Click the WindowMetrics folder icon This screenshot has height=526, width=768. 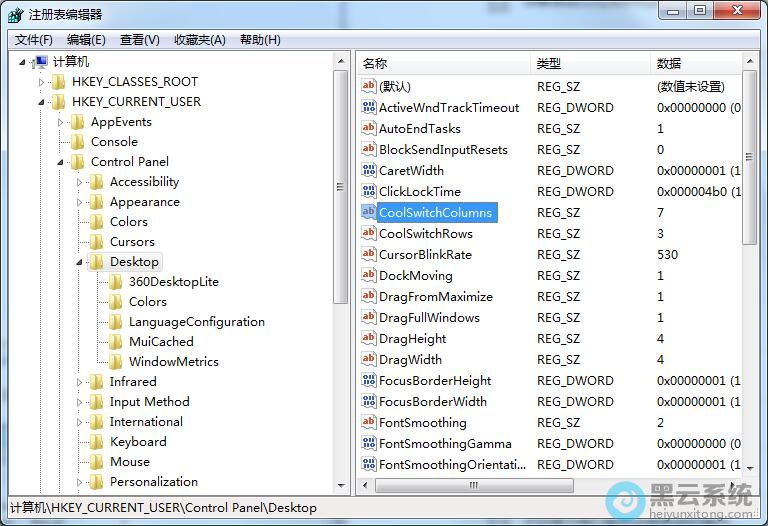click(x=116, y=362)
